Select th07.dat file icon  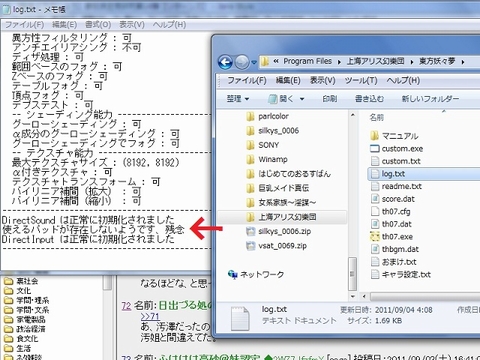(375, 224)
